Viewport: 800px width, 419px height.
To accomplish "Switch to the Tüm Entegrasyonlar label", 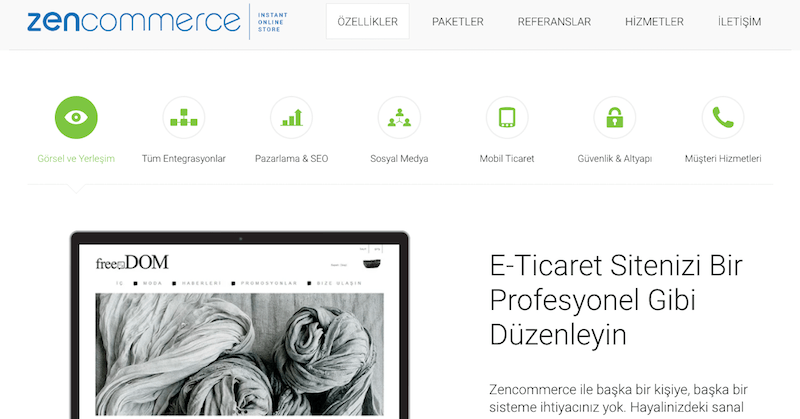I will [184, 159].
